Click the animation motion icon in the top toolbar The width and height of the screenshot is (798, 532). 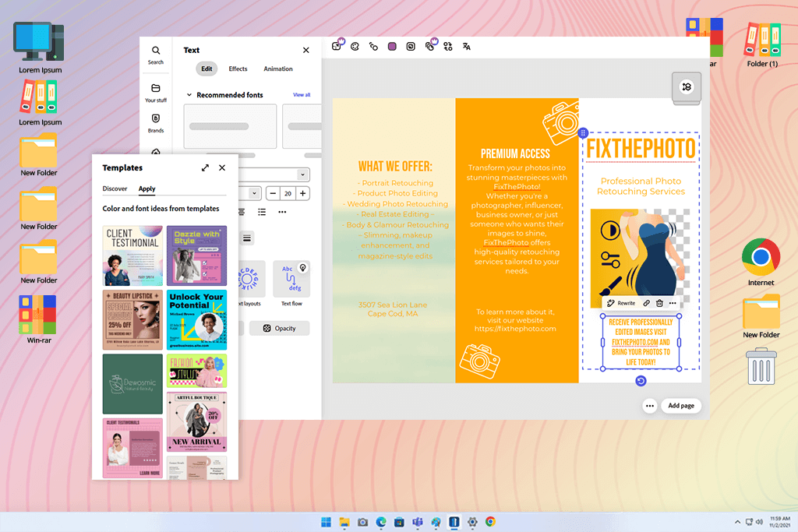(373, 46)
